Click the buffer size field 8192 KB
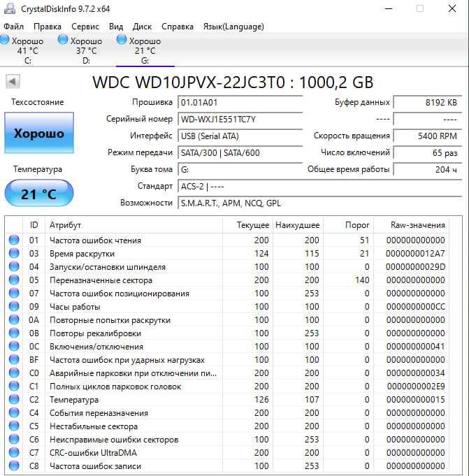469x476 pixels. point(428,102)
